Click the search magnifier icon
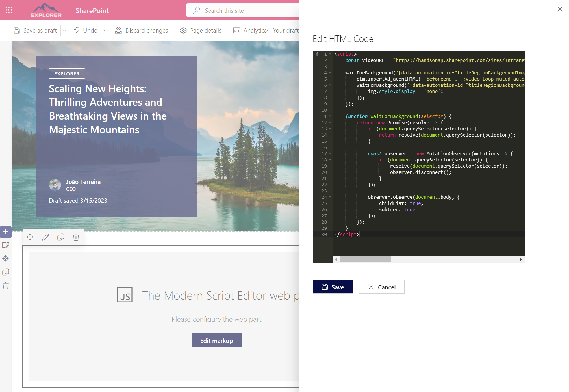The width and height of the screenshot is (569, 392). pyautogui.click(x=196, y=10)
